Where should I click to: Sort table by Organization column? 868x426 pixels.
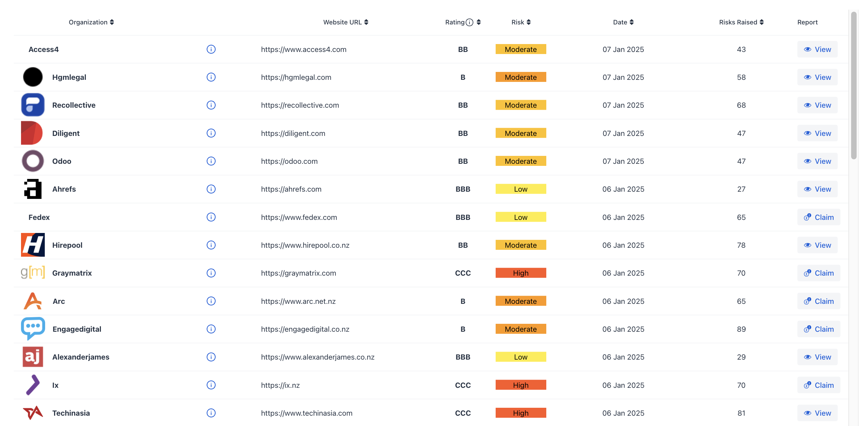tap(91, 22)
